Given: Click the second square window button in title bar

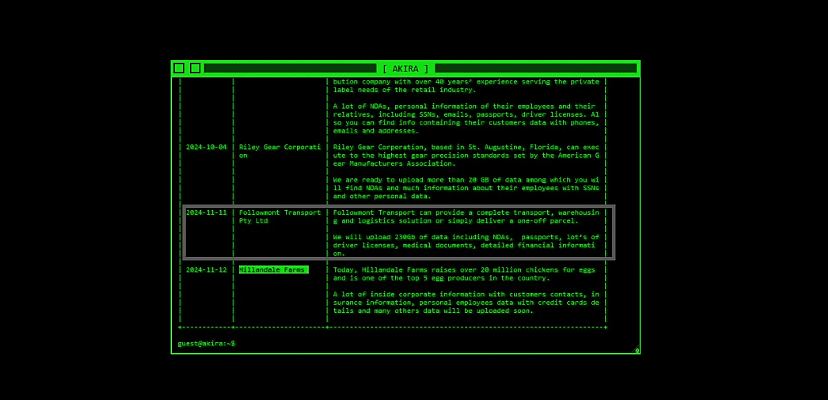Looking at the screenshot, I should 195,68.
